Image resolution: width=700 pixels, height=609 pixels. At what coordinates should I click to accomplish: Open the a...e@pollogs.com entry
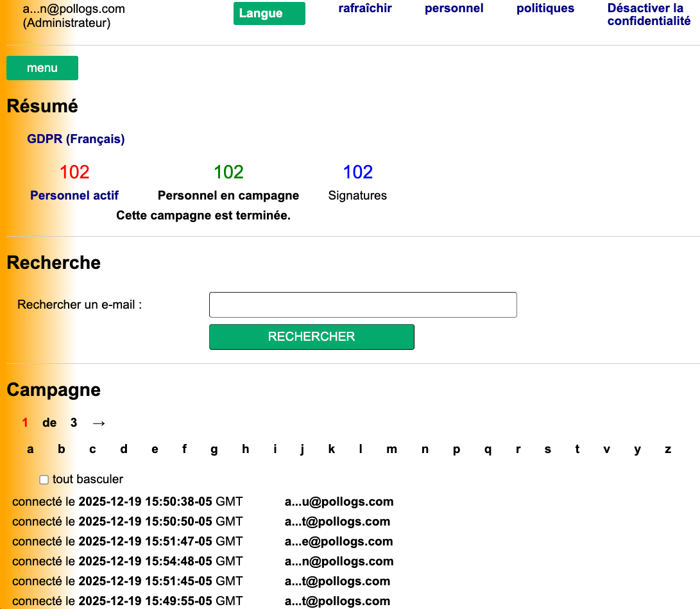(x=338, y=542)
